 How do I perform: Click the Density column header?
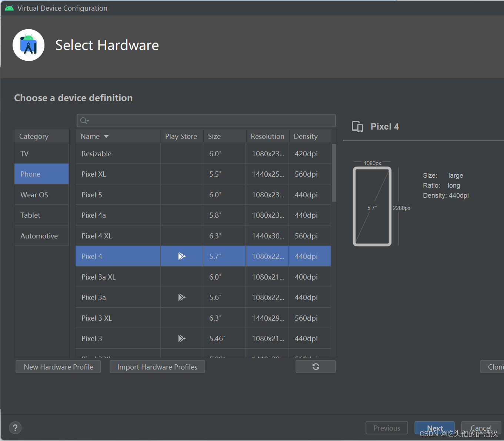point(310,136)
